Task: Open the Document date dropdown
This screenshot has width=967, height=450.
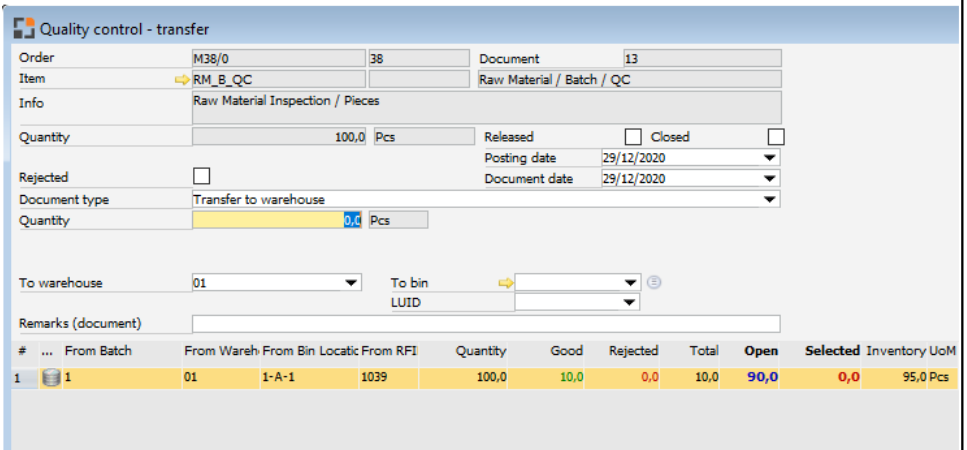Action: (769, 179)
